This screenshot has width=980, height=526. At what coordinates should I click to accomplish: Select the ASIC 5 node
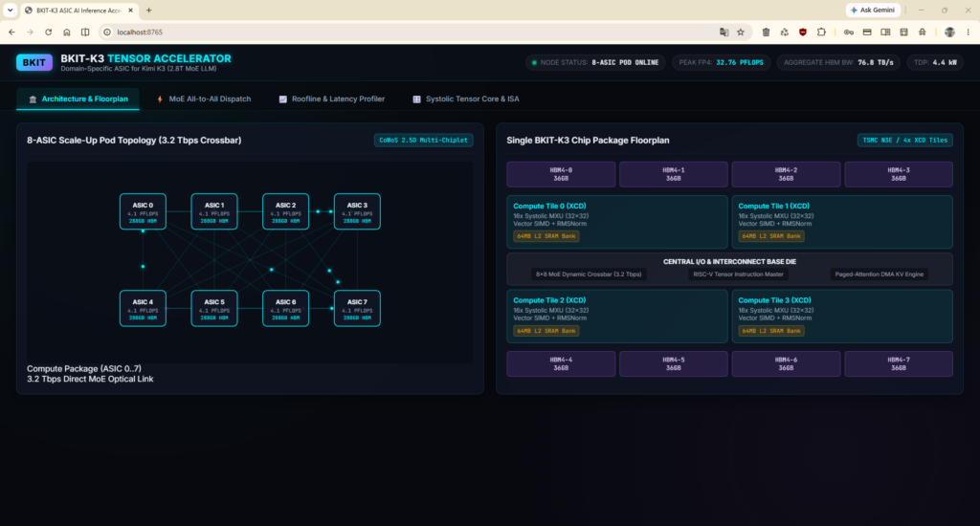click(214, 309)
